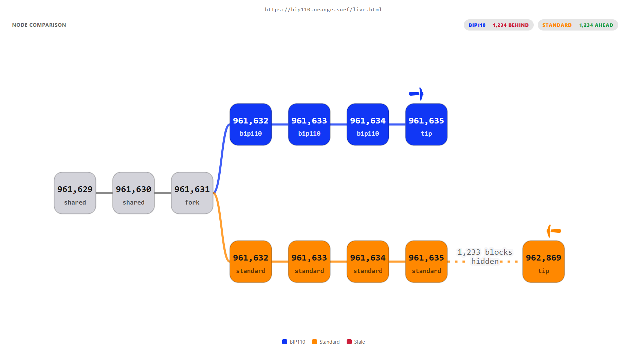
Task: Click the orange pickaxe icon above standard tip
Action: click(554, 231)
